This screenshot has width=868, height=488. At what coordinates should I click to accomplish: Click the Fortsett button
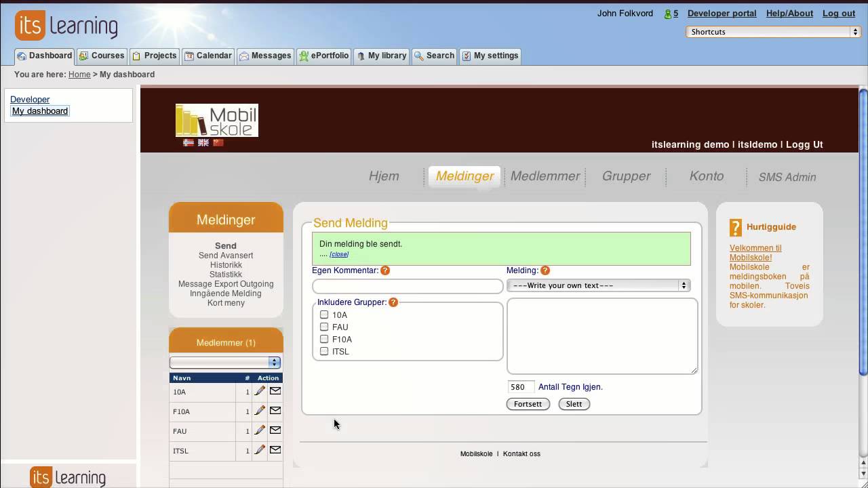[528, 404]
